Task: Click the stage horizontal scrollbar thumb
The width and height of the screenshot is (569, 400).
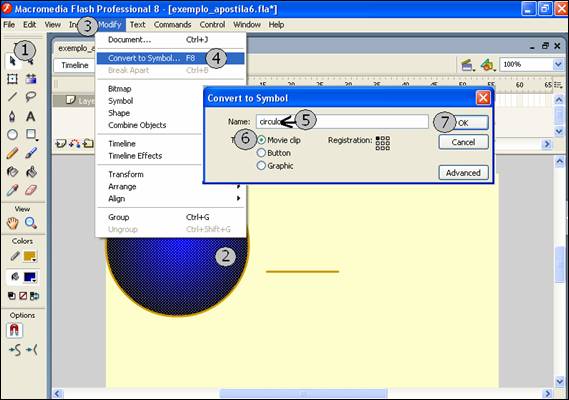Action: click(x=303, y=393)
